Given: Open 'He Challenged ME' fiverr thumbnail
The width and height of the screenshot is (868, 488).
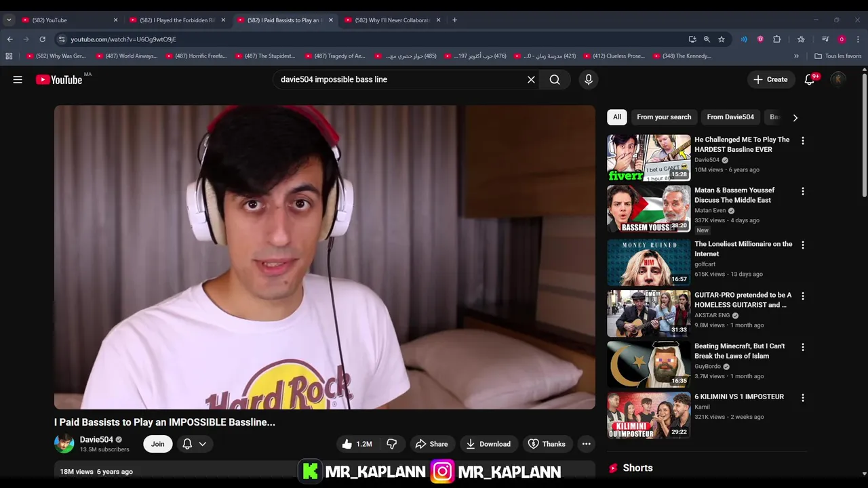Looking at the screenshot, I should 649,158.
